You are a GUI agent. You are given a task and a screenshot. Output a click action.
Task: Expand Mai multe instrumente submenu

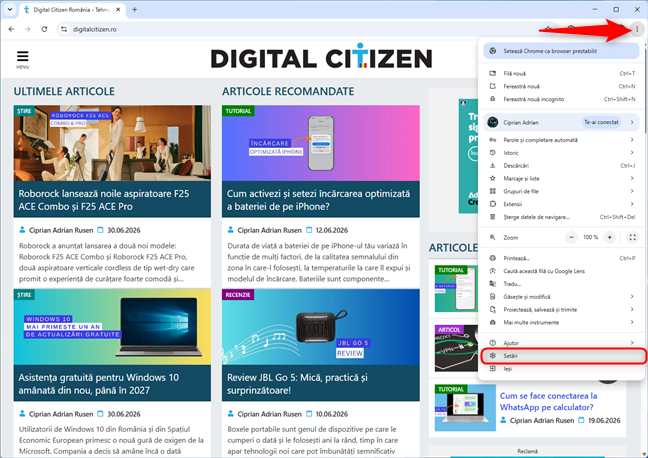click(562, 322)
